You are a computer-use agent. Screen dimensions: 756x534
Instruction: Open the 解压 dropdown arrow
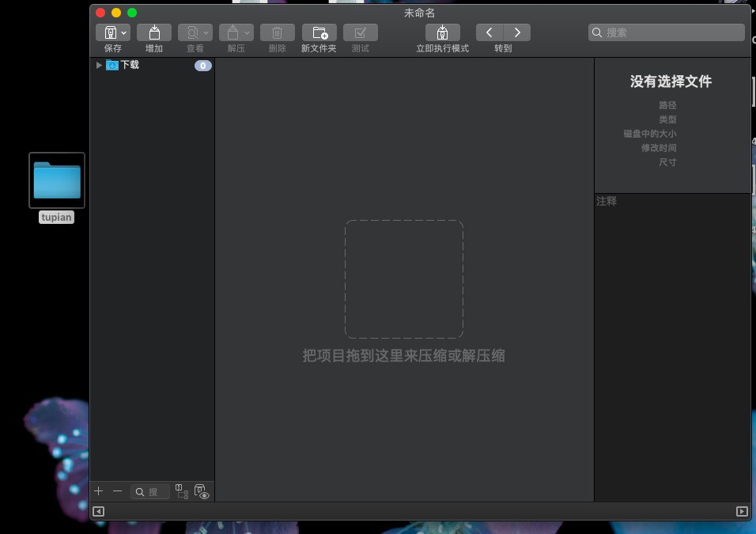coord(247,32)
